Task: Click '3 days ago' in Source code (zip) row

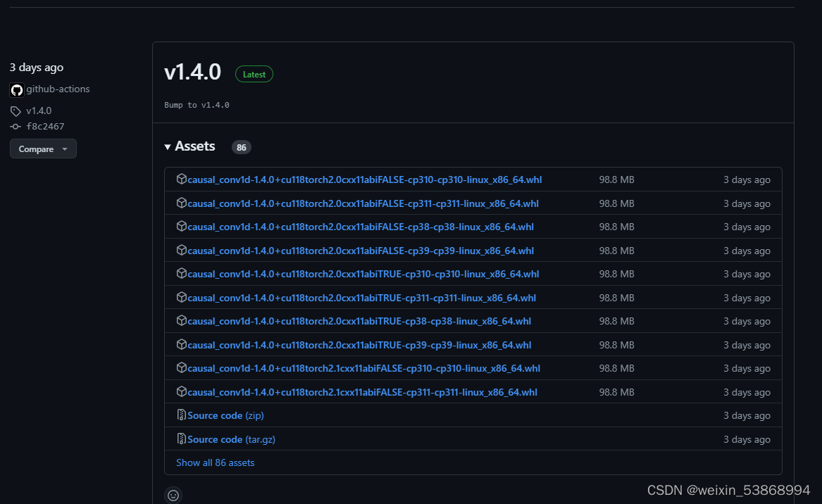Action: coord(747,415)
